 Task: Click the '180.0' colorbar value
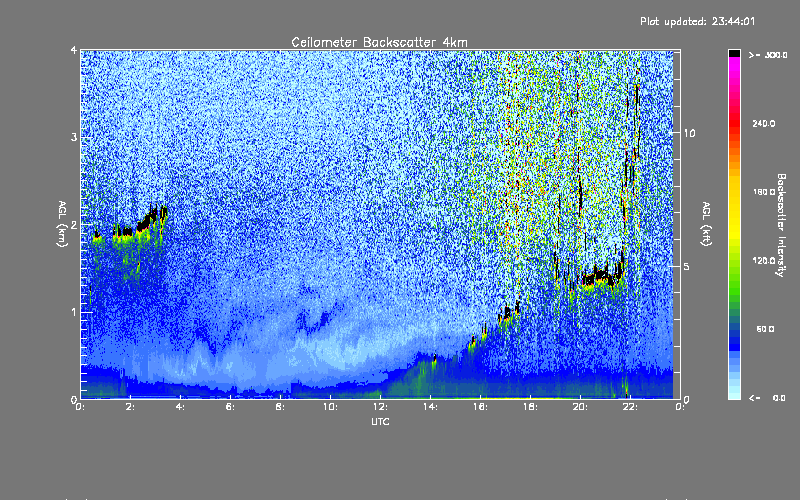pyautogui.click(x=764, y=192)
